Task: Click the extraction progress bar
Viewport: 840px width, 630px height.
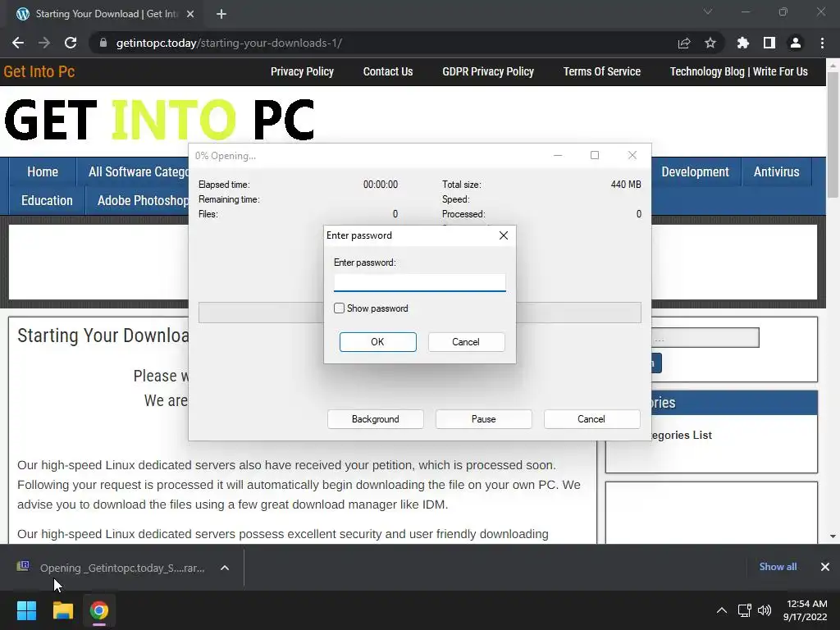Action: [419, 313]
